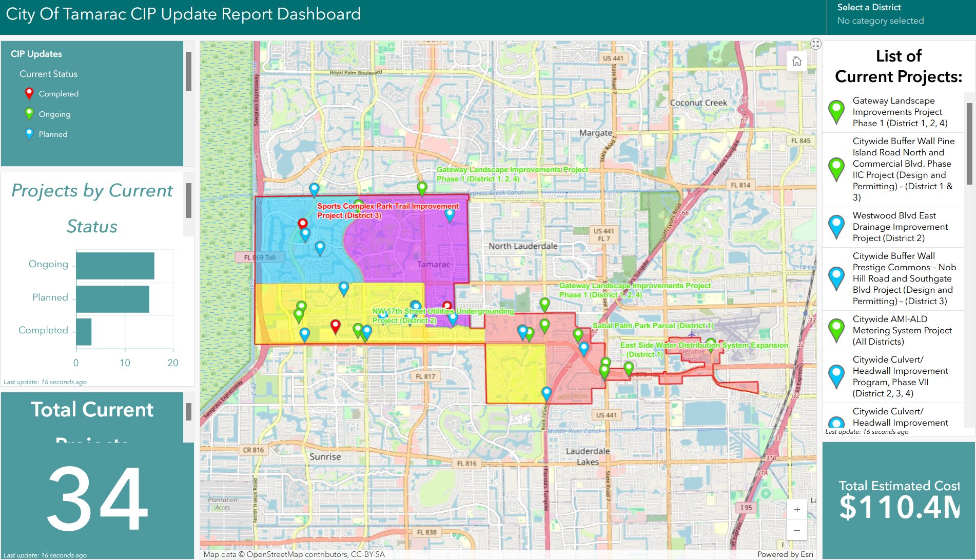
Task: Click the Planned bar in the chart
Action: tap(113, 299)
